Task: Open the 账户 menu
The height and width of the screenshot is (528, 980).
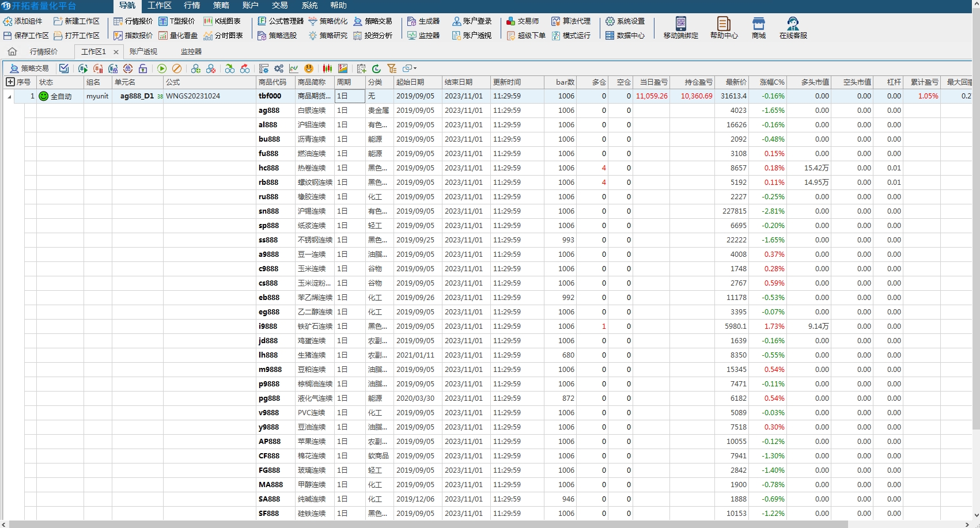Action: tap(251, 5)
